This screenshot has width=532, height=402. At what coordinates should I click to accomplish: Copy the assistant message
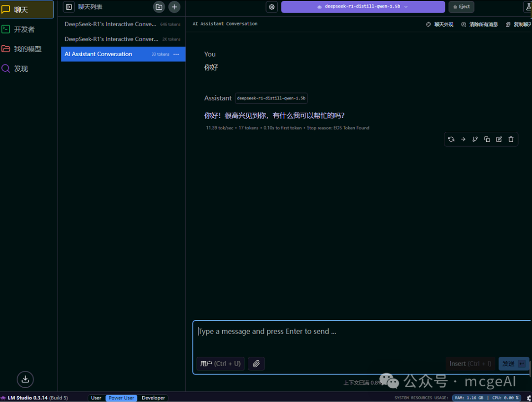tap(487, 139)
